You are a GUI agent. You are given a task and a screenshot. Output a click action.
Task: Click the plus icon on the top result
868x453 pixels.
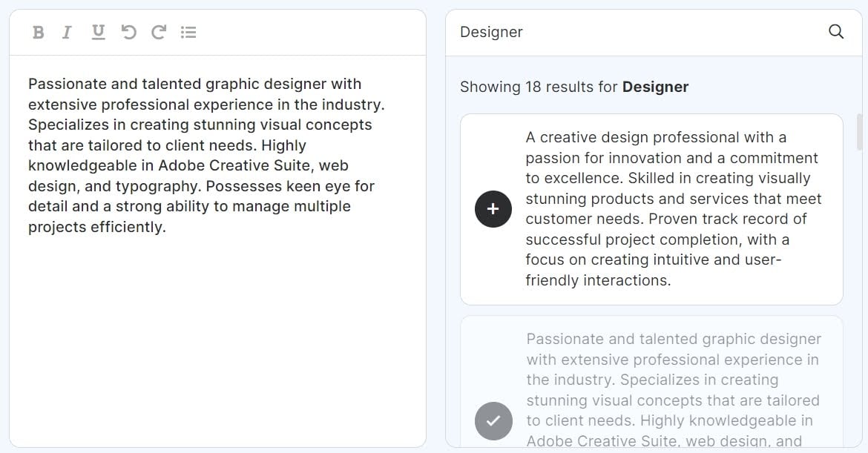[x=493, y=209]
